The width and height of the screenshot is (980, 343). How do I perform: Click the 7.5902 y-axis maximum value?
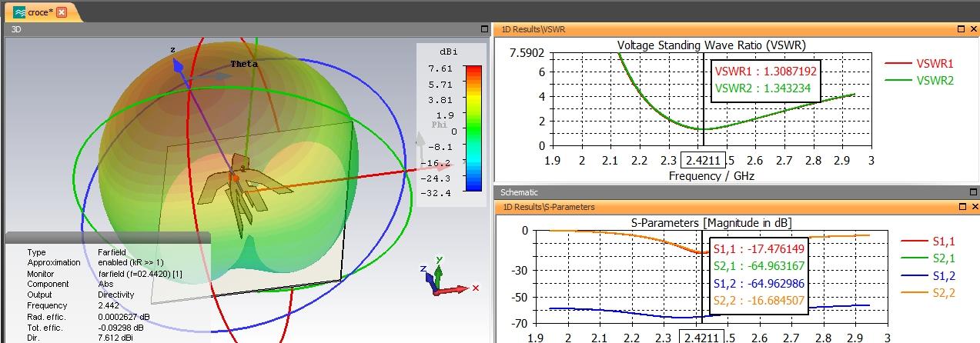click(527, 53)
